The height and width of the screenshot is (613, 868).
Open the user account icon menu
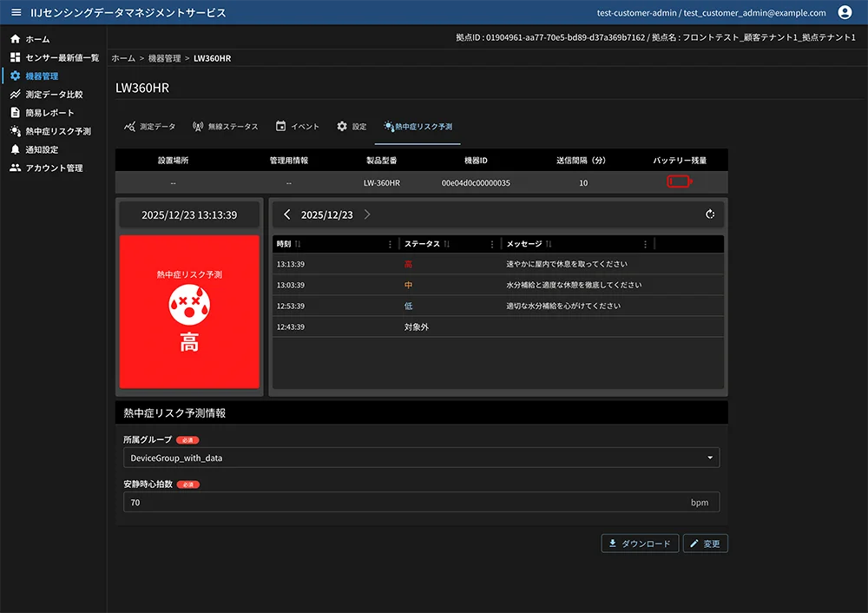[845, 12]
